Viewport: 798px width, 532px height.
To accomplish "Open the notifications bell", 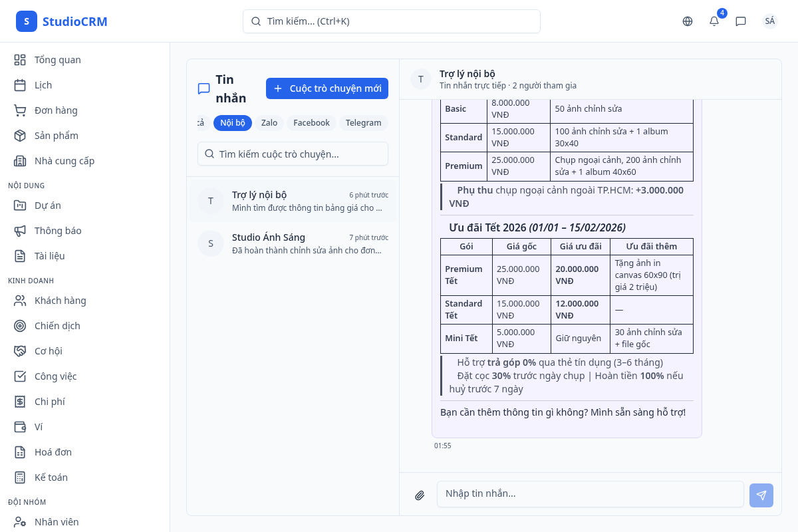I will pyautogui.click(x=714, y=21).
